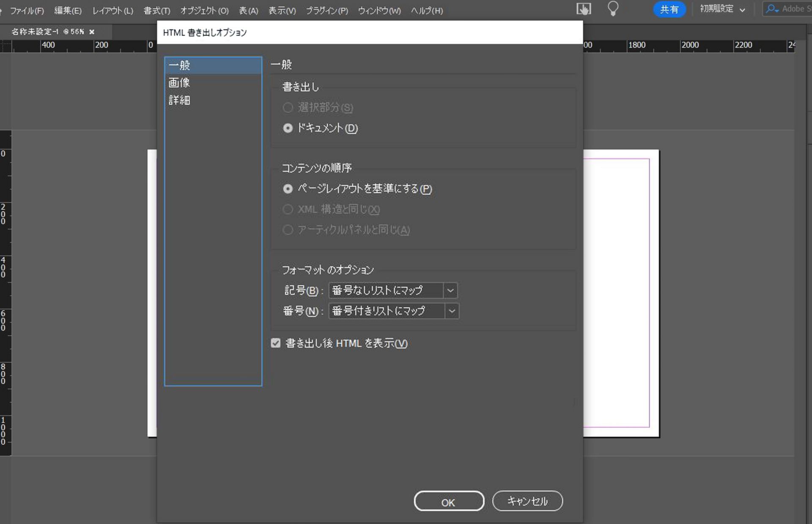This screenshot has width=812, height=524.
Task: Click the hand grab tool icon in the app bar
Action: coord(583,8)
